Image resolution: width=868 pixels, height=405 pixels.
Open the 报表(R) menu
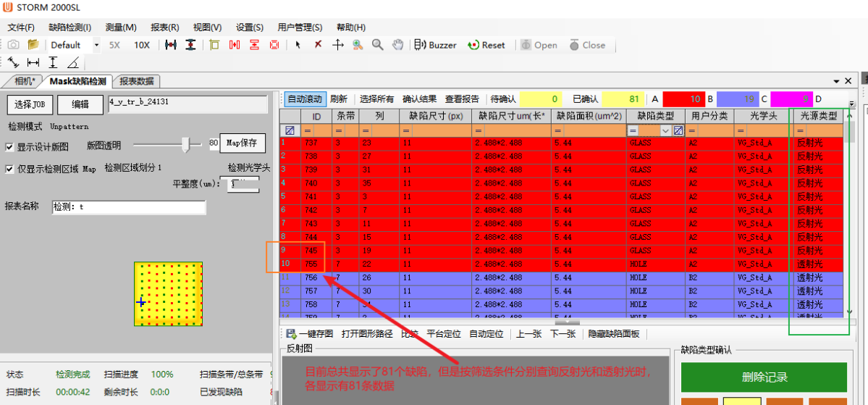click(x=164, y=27)
